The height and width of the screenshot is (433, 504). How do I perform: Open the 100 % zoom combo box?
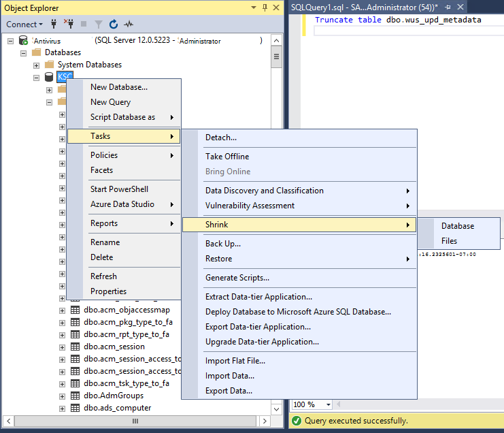pos(312,404)
